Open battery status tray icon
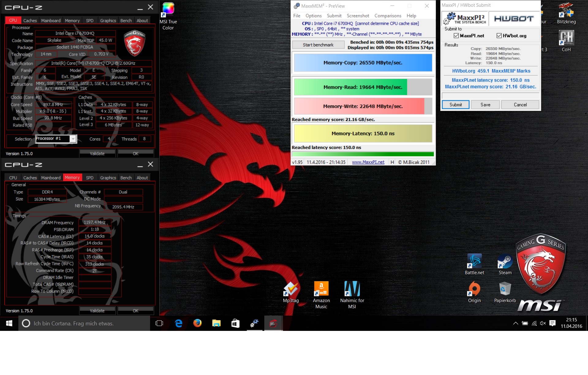This screenshot has height=375, width=588. tap(525, 323)
